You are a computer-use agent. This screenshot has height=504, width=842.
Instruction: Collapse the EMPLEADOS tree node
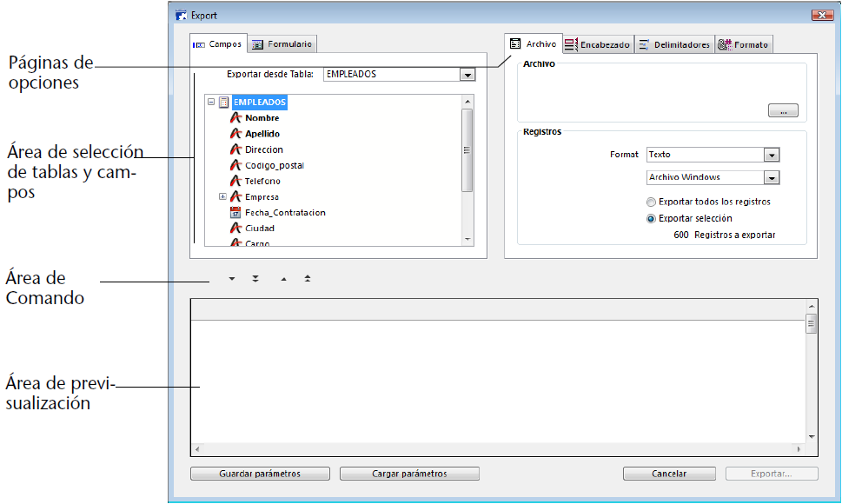[x=211, y=103]
